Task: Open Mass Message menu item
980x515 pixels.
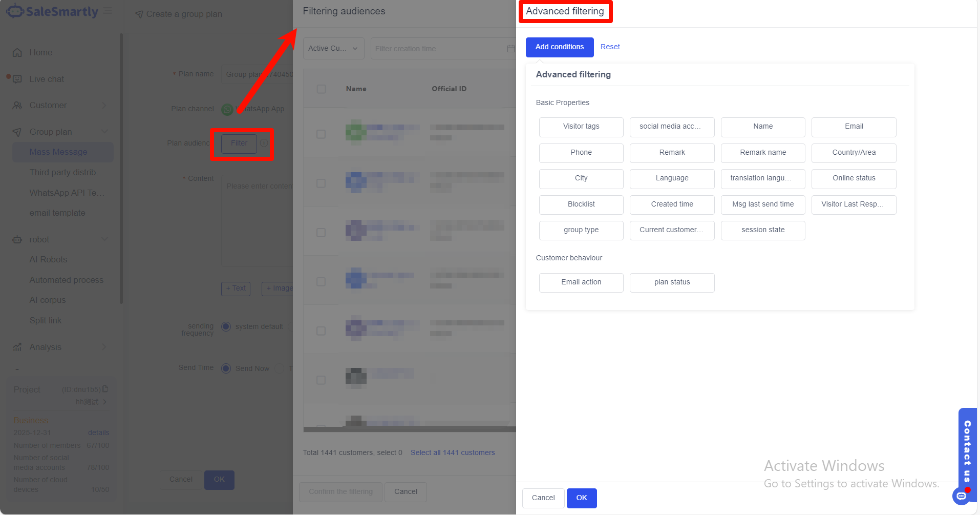Action: 63,152
